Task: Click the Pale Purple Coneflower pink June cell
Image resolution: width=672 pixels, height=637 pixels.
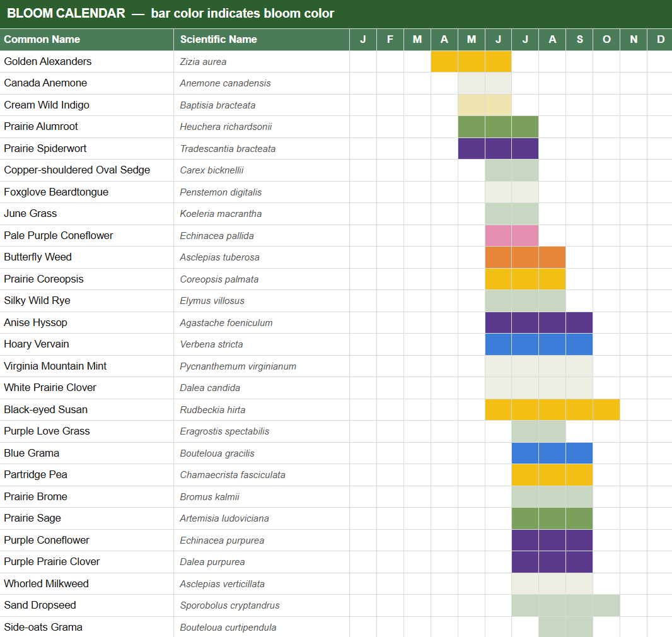Action: 498,235
